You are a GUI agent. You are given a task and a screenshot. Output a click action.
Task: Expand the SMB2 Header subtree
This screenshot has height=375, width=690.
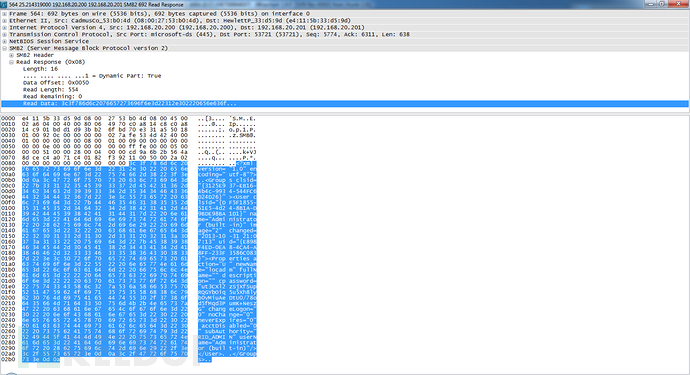(x=11, y=55)
